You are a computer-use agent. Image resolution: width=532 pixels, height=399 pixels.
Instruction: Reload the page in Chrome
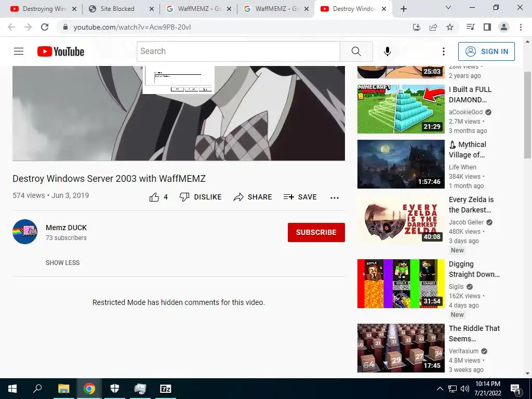tap(45, 27)
